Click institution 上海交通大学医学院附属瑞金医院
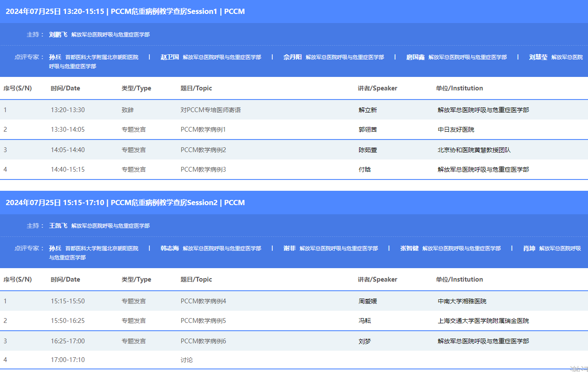This screenshot has width=588, height=372. coord(483,321)
